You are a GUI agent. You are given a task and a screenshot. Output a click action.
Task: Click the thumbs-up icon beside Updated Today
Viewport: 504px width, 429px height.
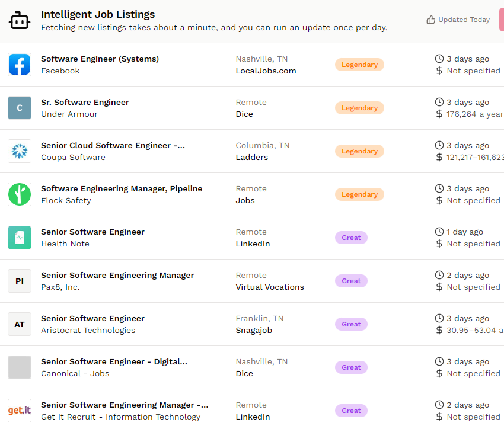click(431, 20)
